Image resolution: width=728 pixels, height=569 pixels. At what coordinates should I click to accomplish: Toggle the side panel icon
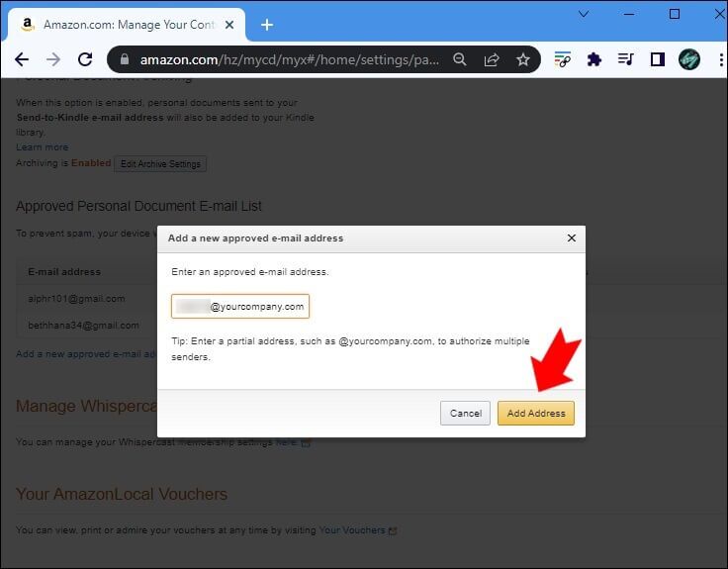[x=658, y=59]
